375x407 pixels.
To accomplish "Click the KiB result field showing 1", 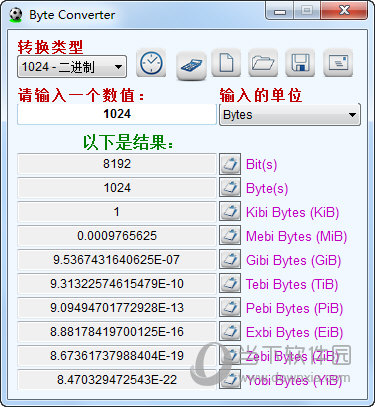I will pos(117,212).
